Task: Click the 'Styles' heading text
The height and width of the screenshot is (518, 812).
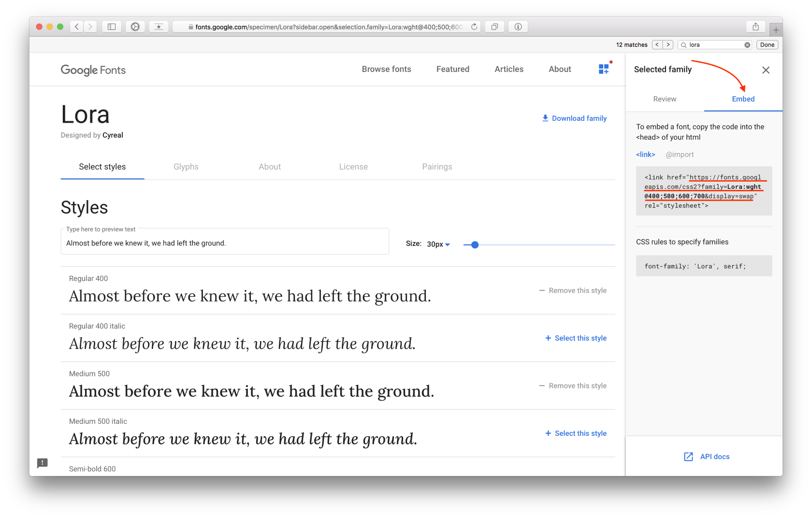Action: tap(84, 207)
